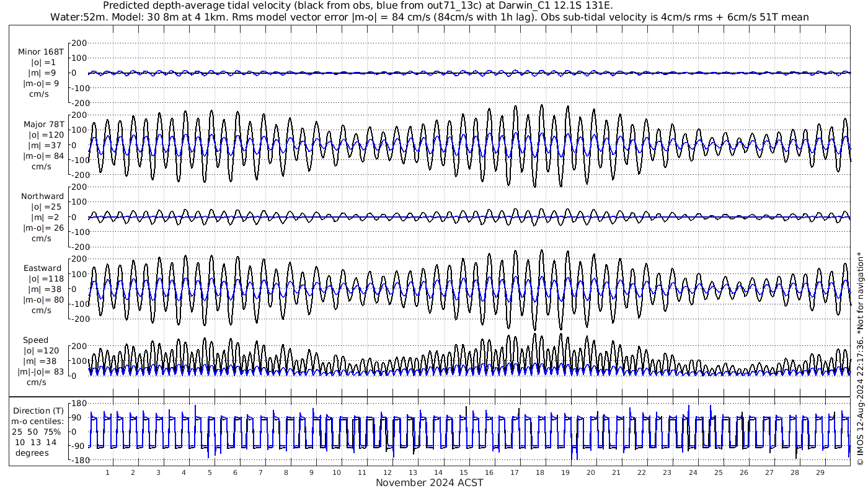The height and width of the screenshot is (496, 868).
Task: Click the '200' tick of the Speed panel axis
Action: coord(78,346)
